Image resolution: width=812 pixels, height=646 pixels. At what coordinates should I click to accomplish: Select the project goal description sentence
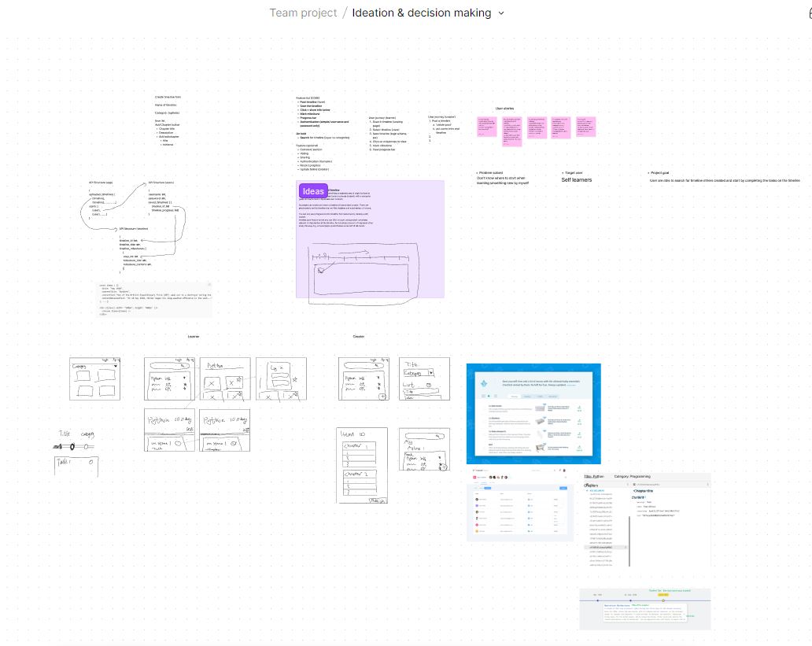click(725, 180)
